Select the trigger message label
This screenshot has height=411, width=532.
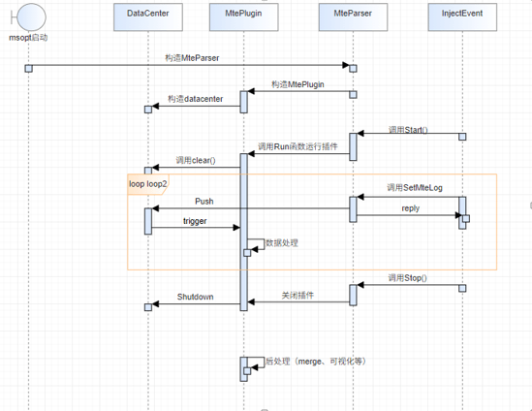click(x=195, y=221)
